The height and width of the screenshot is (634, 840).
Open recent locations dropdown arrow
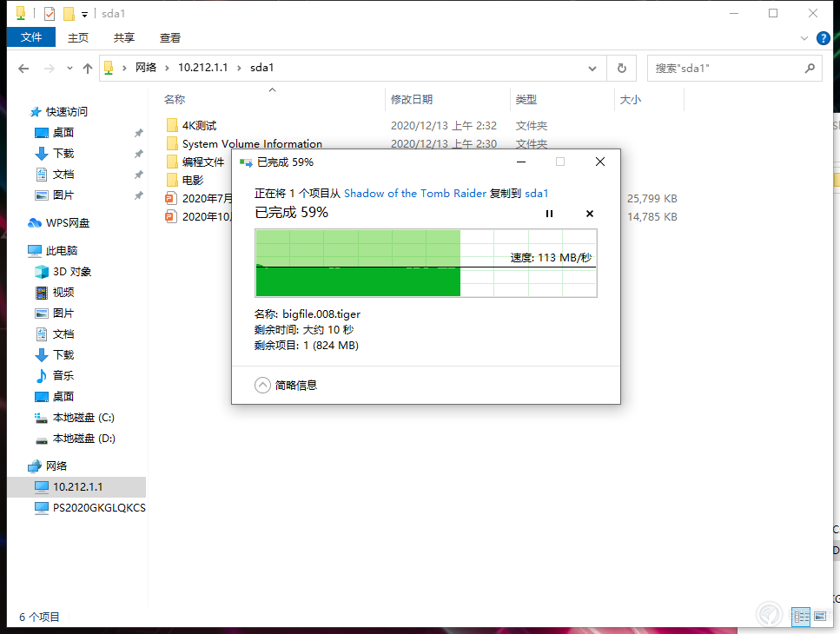click(69, 68)
